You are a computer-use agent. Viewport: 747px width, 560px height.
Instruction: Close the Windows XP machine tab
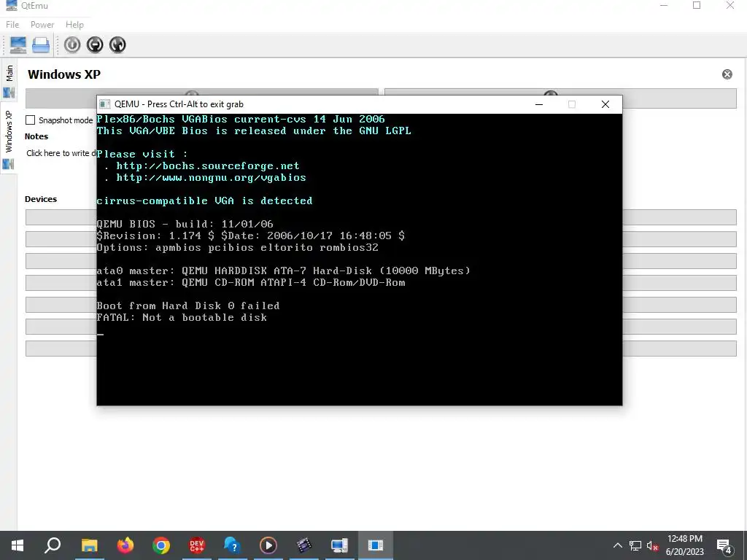(x=727, y=74)
